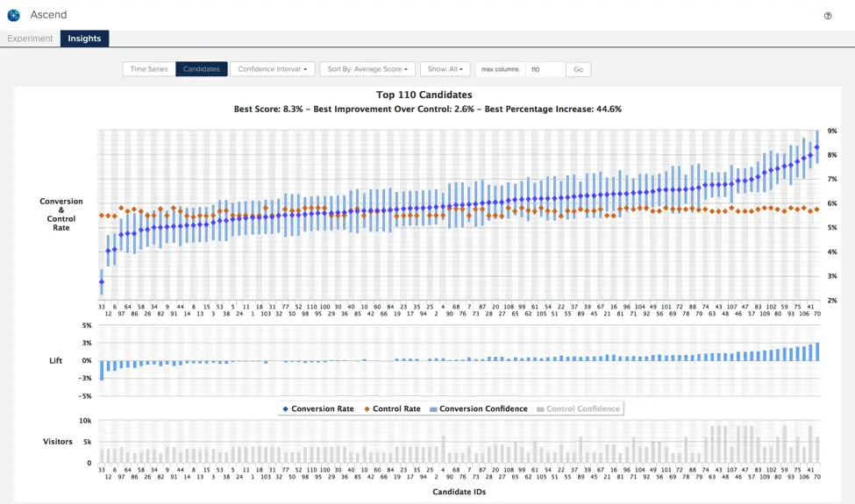
Task: Open the help question mark icon
Action: [x=828, y=16]
